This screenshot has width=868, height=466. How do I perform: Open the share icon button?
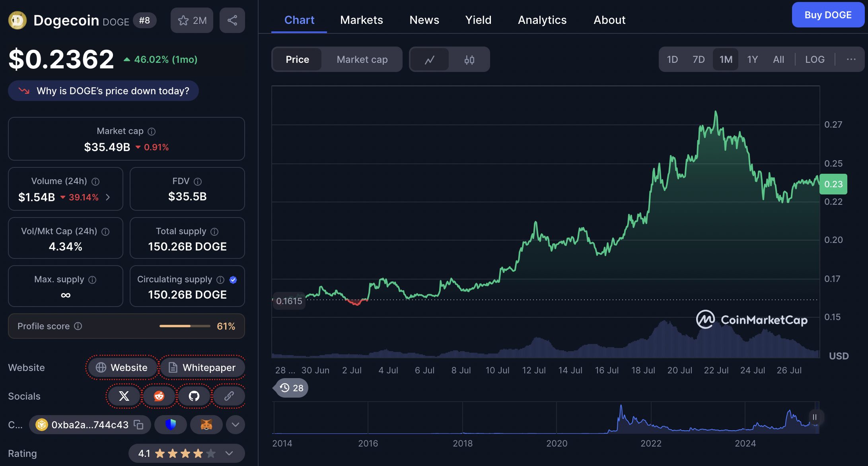pyautogui.click(x=232, y=20)
